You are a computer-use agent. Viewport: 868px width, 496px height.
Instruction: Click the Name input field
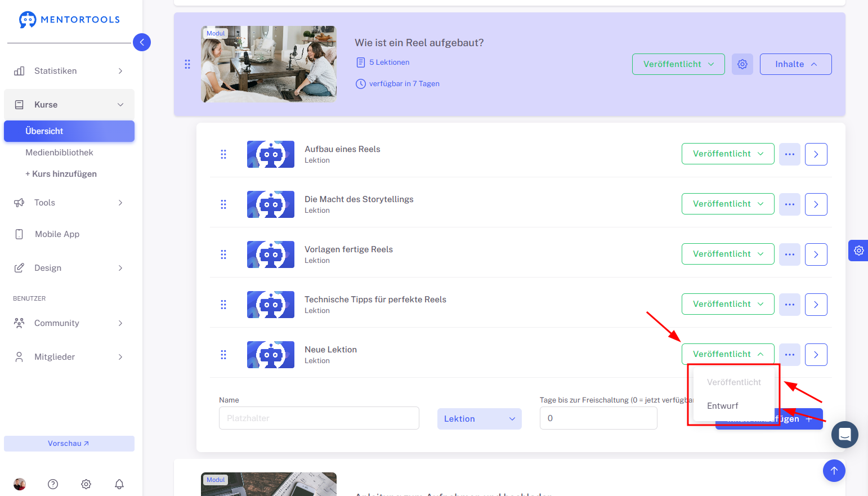[319, 418]
